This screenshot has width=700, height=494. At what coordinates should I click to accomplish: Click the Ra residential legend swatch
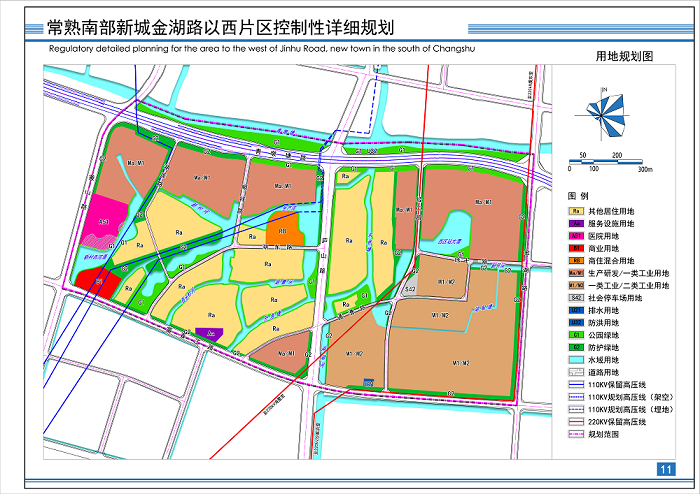[x=576, y=211]
